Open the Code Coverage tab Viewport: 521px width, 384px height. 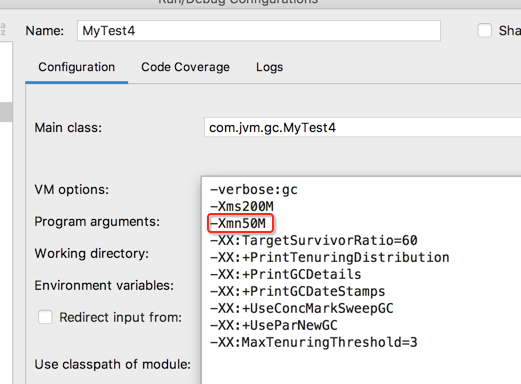(185, 67)
